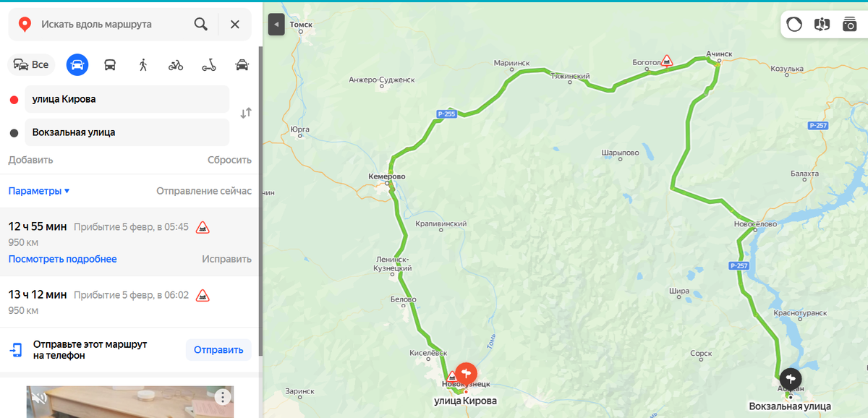
Task: Close the route search panel
Action: (x=235, y=24)
